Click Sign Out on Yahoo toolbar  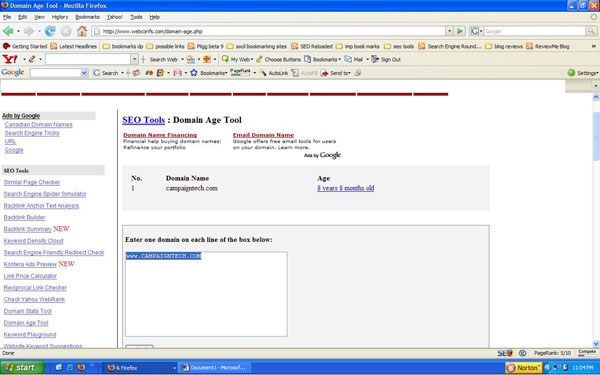point(386,59)
